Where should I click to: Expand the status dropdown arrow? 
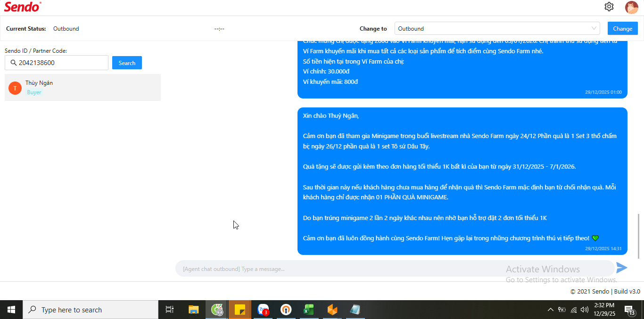point(594,28)
